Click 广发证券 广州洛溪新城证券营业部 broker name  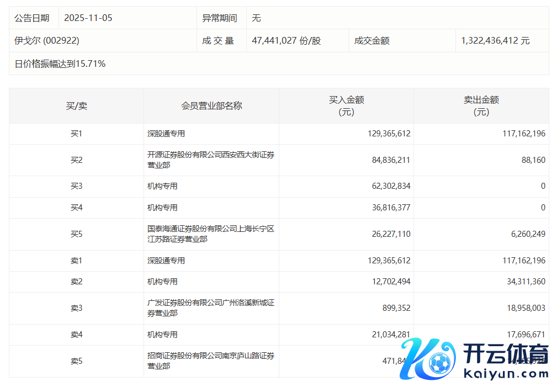[211, 308]
